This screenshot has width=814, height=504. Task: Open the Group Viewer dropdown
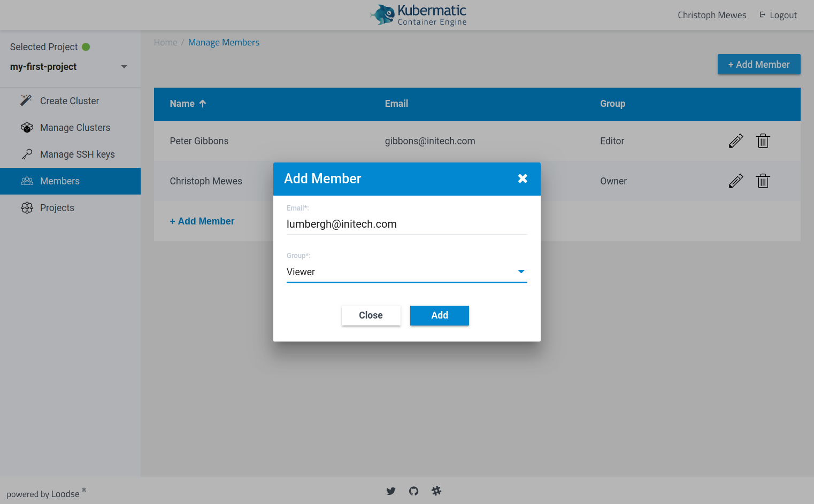pos(407,272)
